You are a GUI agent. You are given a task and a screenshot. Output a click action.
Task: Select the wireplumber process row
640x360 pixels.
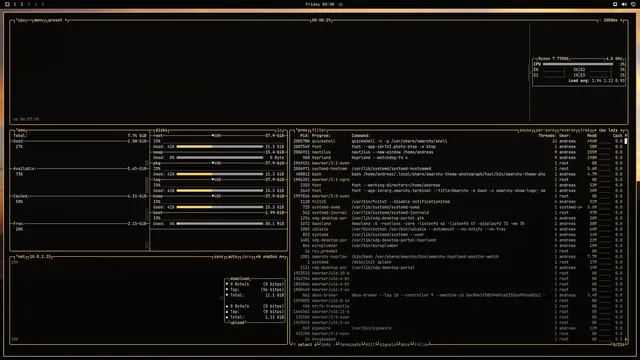(x=458, y=246)
